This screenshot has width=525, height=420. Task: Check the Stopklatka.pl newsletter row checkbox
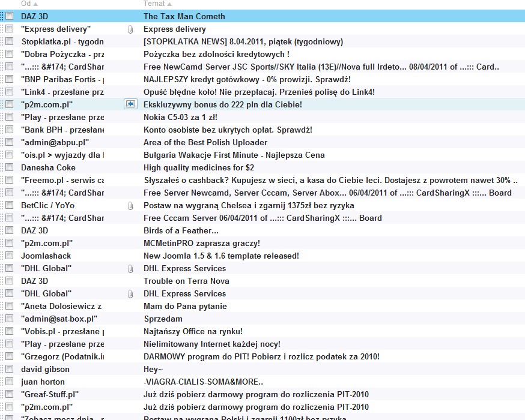coord(10,41)
